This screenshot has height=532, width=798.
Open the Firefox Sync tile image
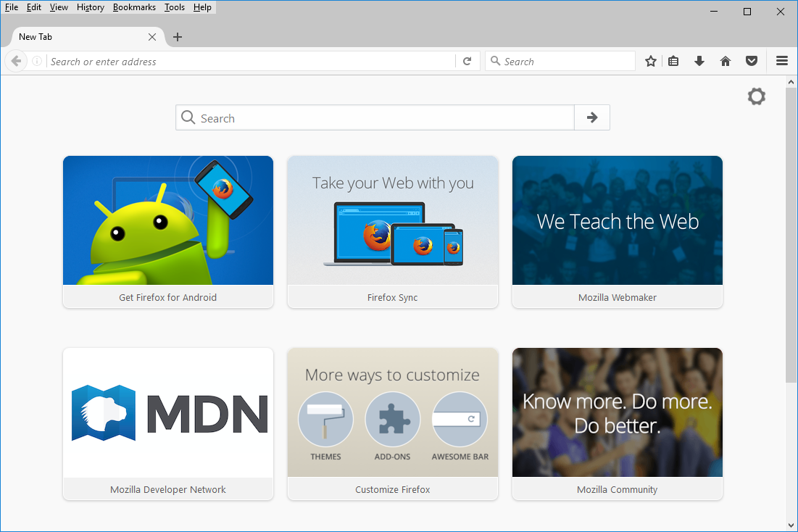tap(392, 220)
